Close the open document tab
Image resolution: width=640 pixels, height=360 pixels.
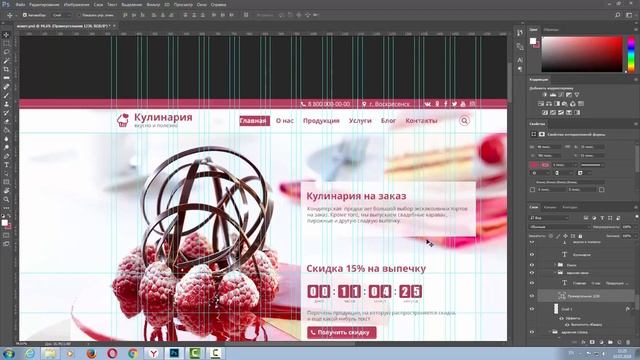(114, 26)
